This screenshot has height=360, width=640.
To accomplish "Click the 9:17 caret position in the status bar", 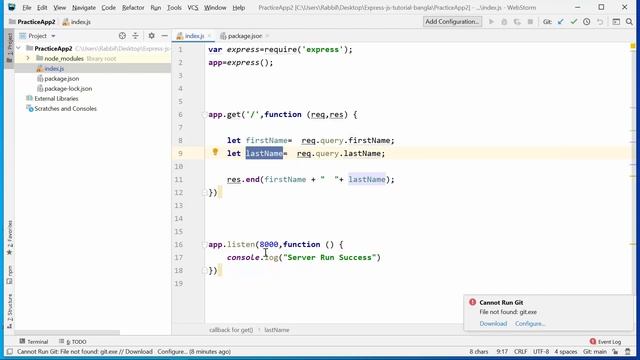I will click(502, 351).
